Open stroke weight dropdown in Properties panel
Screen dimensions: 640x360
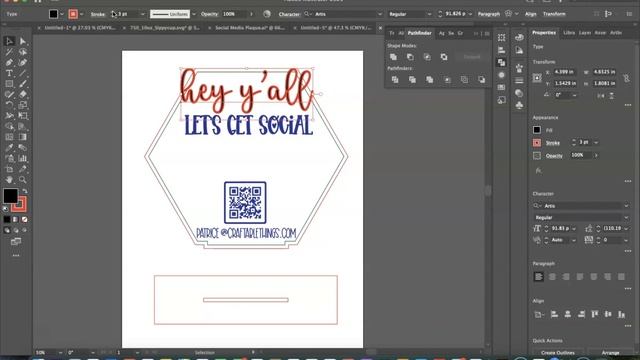click(x=596, y=142)
